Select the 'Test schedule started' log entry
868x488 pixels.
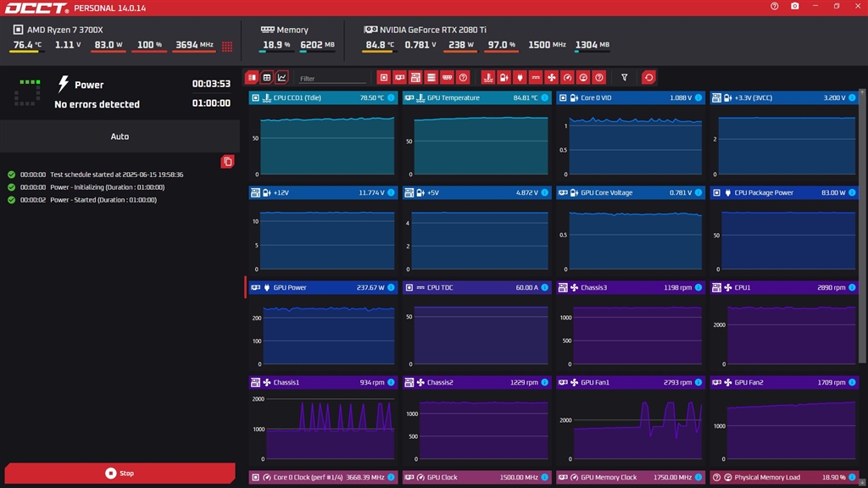point(95,175)
